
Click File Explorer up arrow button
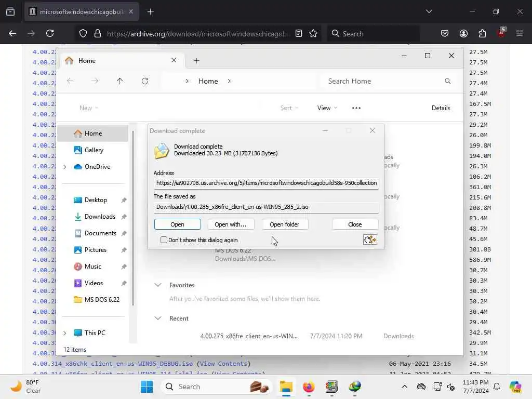[120, 81]
